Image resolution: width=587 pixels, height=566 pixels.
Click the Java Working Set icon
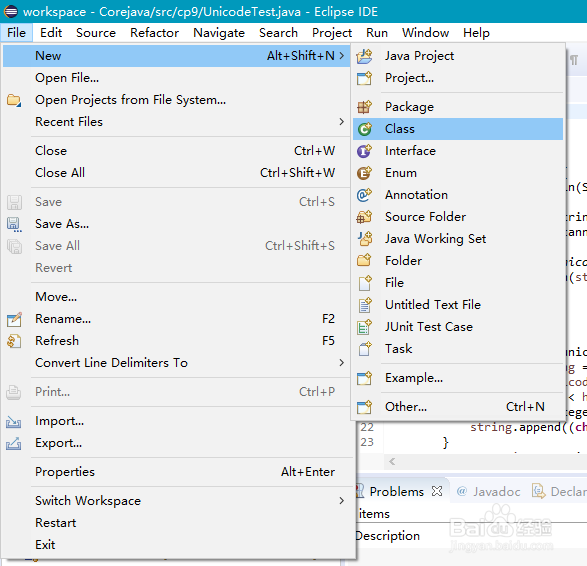(364, 239)
